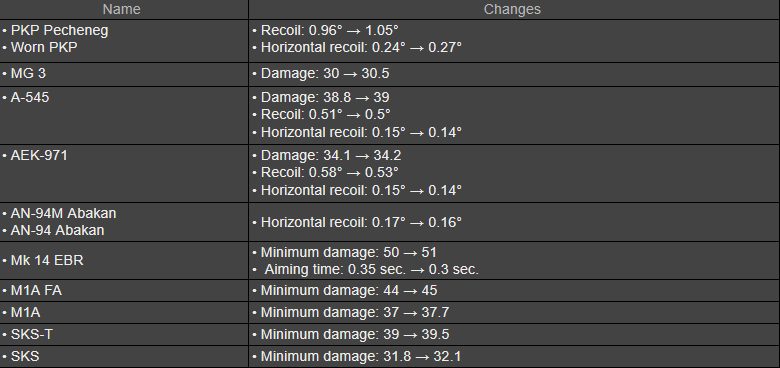Click the AN-94 Abakan entry
The width and height of the screenshot is (780, 368).
pyautogui.click(x=57, y=231)
